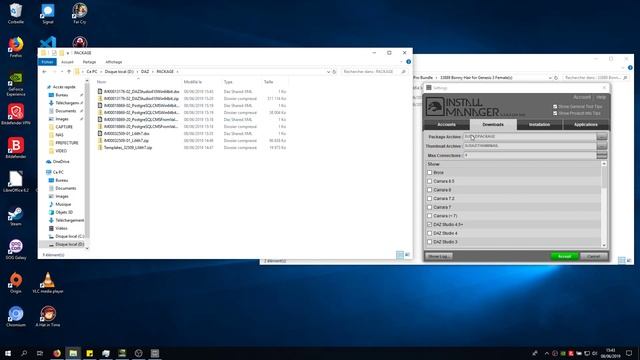640x360 pixels.
Task: Click the Rechercher dans PACKAGE search box
Action: pyautogui.click(x=374, y=71)
